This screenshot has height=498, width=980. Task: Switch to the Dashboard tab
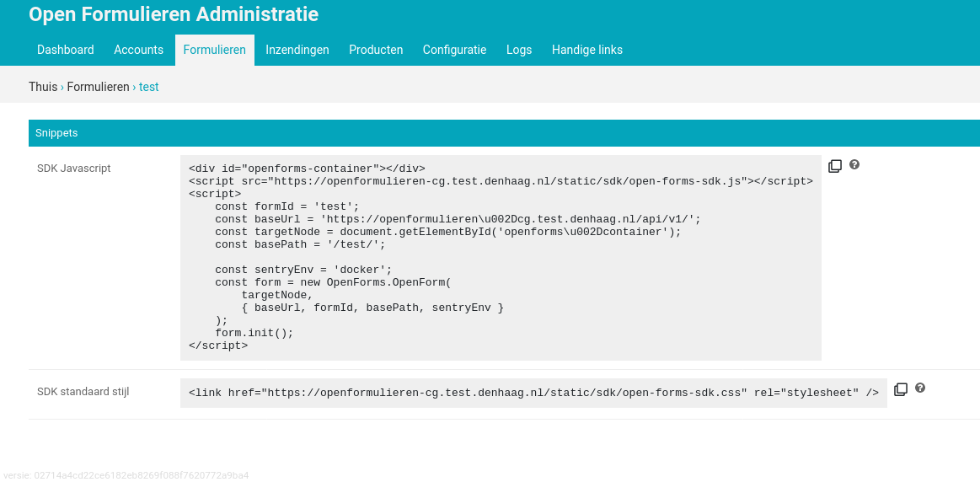65,50
